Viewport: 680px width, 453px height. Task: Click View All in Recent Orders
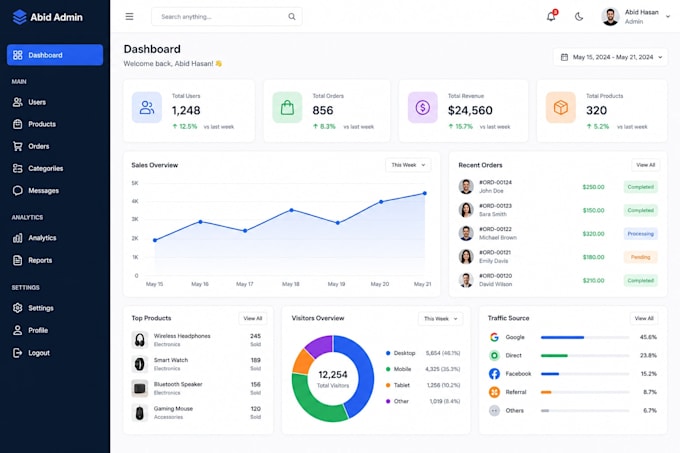click(x=645, y=165)
